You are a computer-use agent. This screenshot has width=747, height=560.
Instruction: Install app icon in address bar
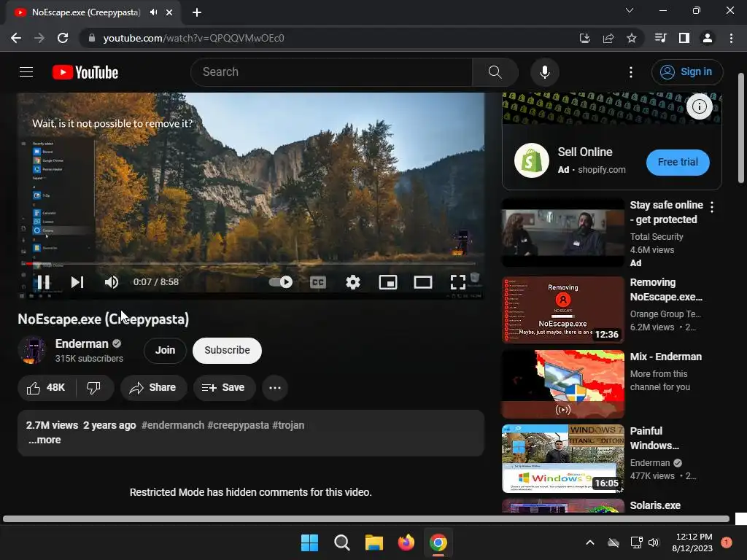click(x=584, y=38)
